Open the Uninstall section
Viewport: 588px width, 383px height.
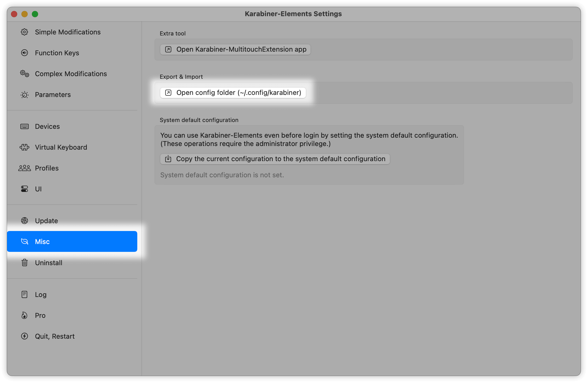72,263
